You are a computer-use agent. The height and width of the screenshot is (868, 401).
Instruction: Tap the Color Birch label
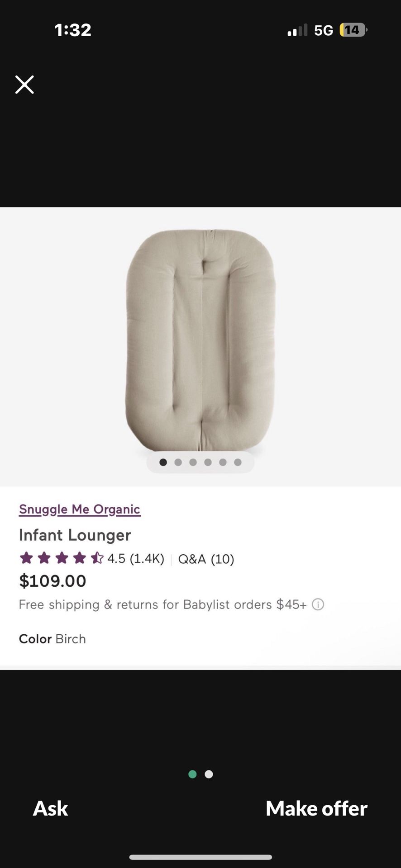(x=53, y=639)
